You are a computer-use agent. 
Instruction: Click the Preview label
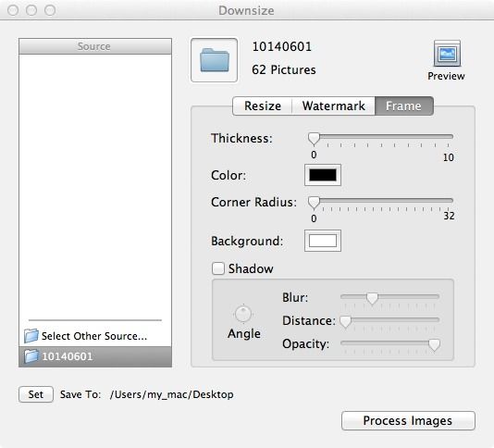pyautogui.click(x=446, y=76)
